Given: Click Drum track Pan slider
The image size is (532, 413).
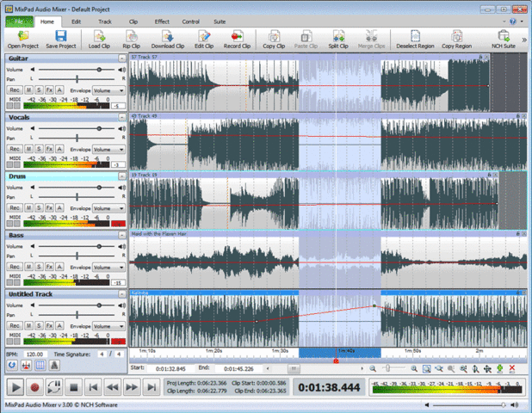Looking at the screenshot, I should coord(77,197).
